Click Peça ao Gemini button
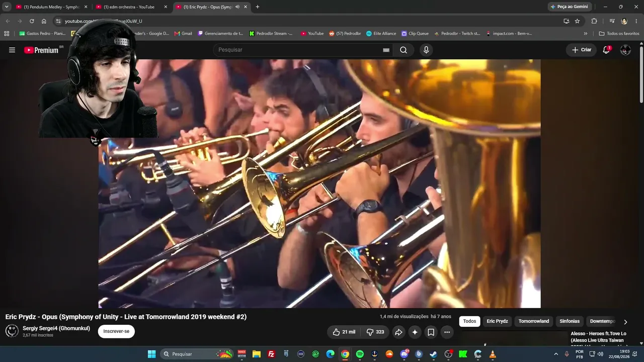Viewport: 644px width, 362px height. coord(570,7)
